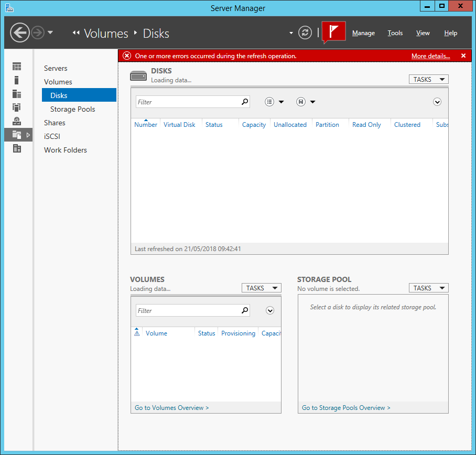Open the breadcrumb address dropdown arrow
The image size is (476, 455).
click(291, 33)
